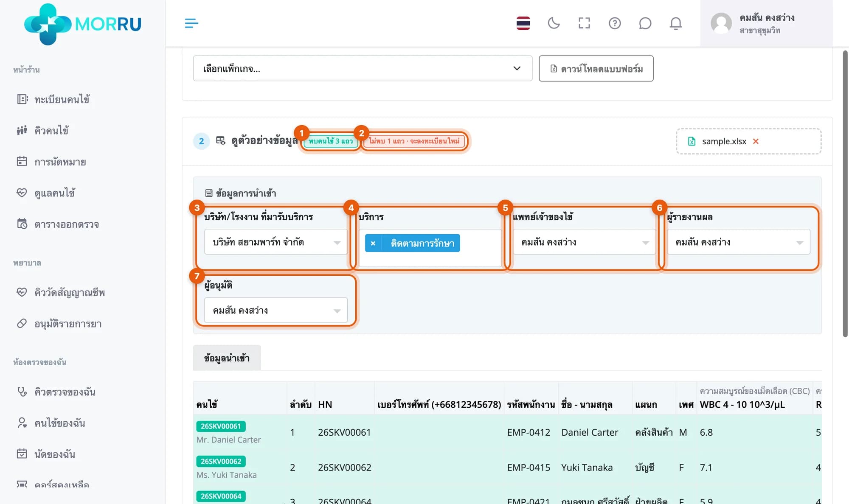Enter fullscreen mode icon
849x504 pixels.
(x=584, y=23)
